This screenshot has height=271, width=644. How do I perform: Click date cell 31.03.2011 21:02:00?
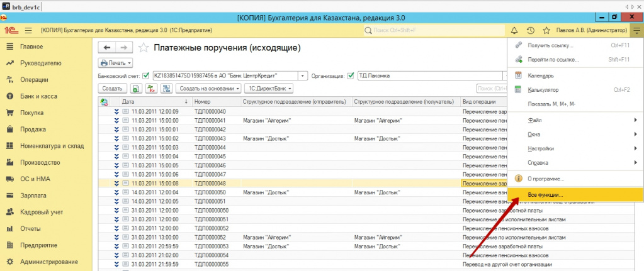coord(155,255)
